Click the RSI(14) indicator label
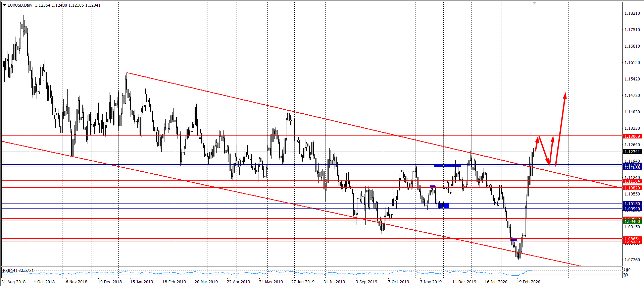Image resolution: width=644 pixels, height=287 pixels. (18, 270)
